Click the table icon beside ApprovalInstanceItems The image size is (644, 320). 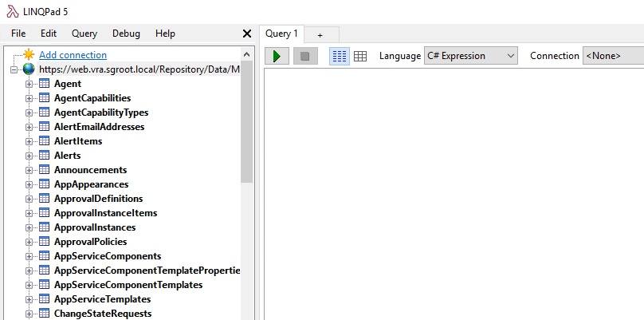click(x=44, y=213)
